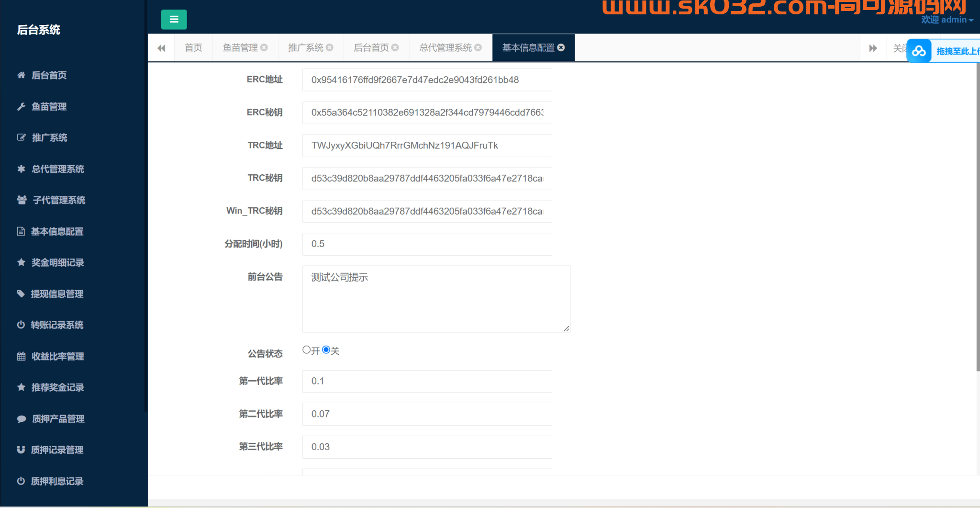
Task: Click the calendar icon beside 收益比率管理
Action: [x=21, y=356]
